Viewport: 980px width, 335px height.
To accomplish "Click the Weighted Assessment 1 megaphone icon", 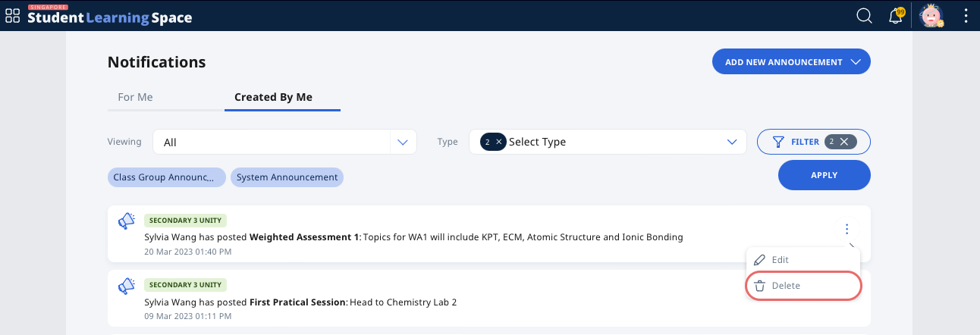I will pyautogui.click(x=126, y=221).
